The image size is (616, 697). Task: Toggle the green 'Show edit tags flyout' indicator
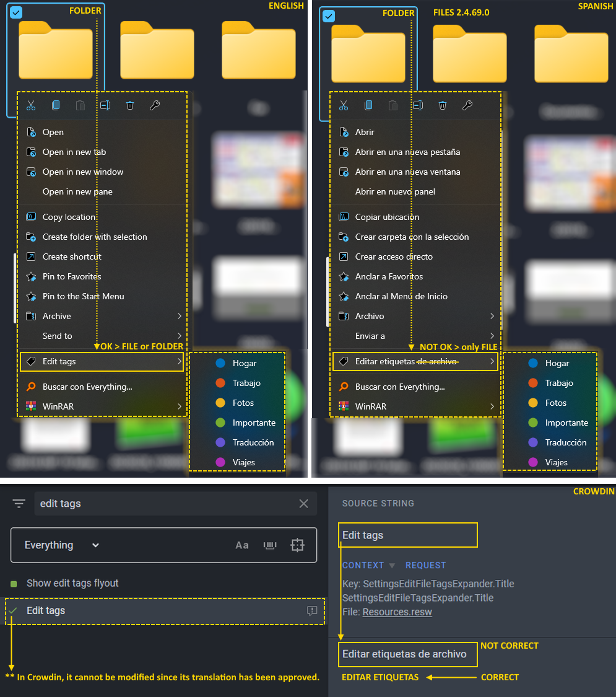[x=14, y=583]
